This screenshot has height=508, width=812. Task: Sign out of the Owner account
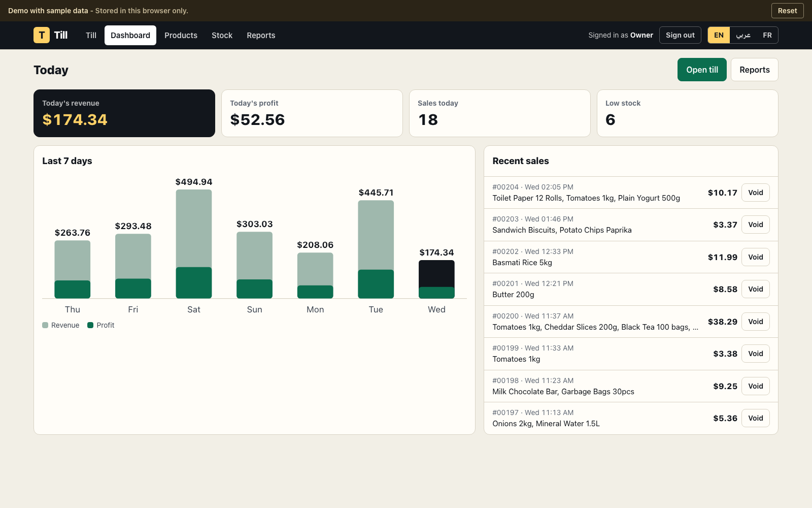click(680, 35)
